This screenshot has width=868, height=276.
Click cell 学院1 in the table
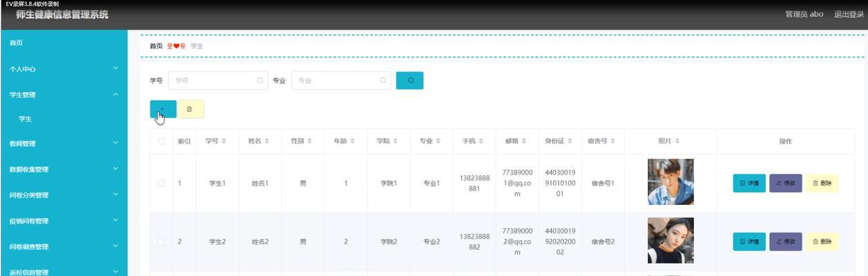point(389,184)
